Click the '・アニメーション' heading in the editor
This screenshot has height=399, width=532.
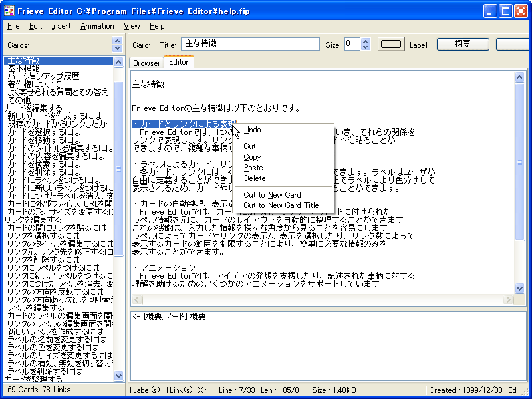click(164, 268)
